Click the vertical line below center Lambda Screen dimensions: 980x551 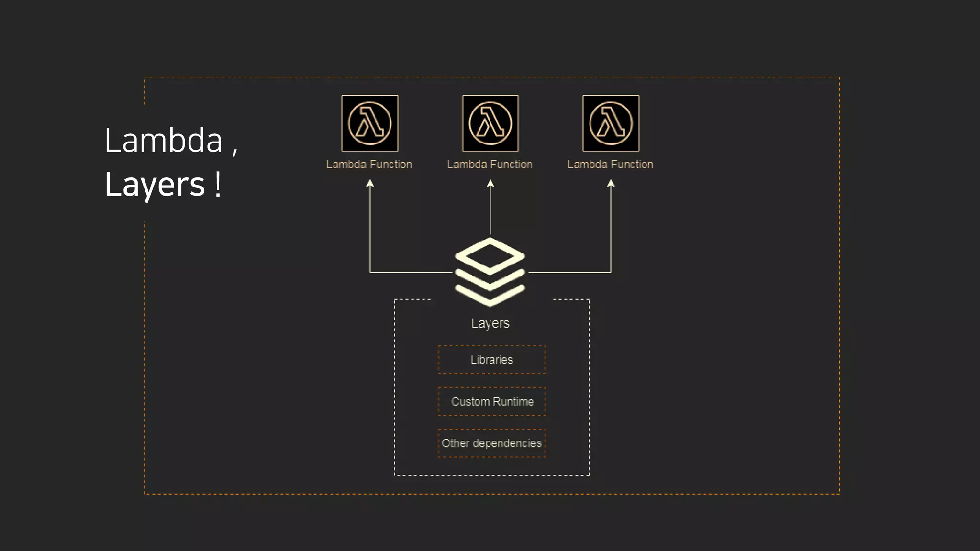(x=490, y=210)
